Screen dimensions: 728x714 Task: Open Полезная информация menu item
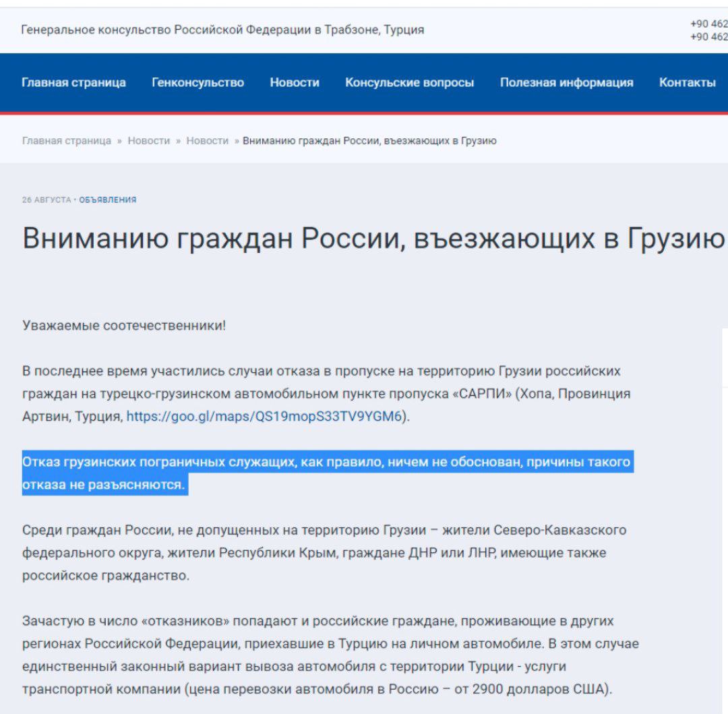(566, 82)
